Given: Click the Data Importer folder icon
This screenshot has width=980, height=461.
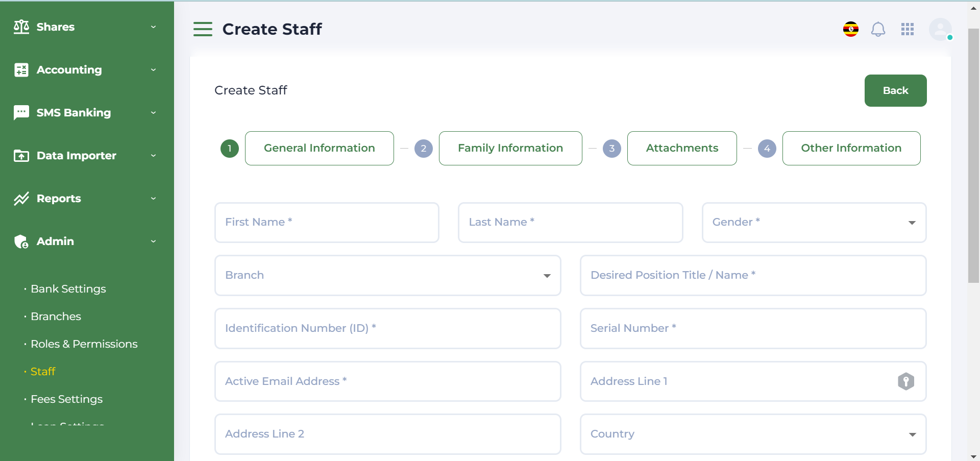Looking at the screenshot, I should pyautogui.click(x=21, y=156).
